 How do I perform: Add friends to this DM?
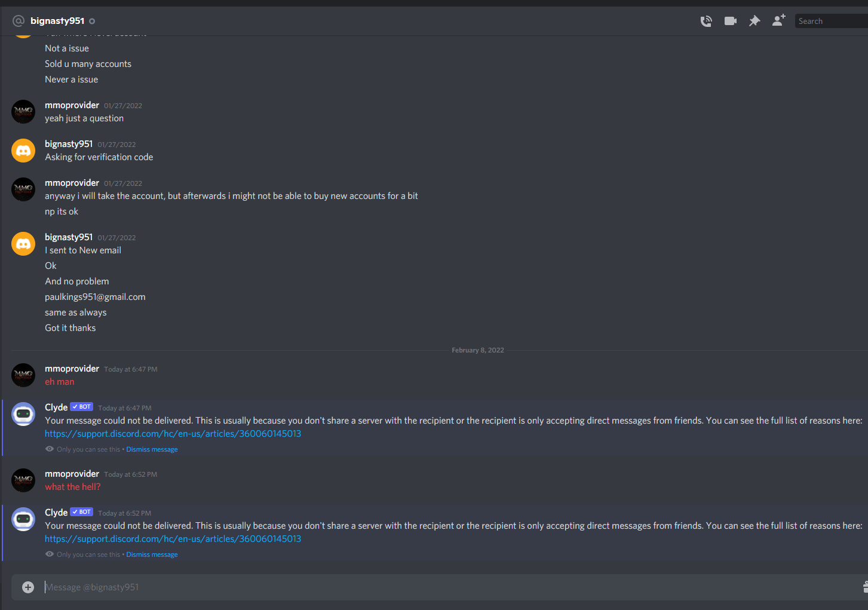[x=778, y=21]
